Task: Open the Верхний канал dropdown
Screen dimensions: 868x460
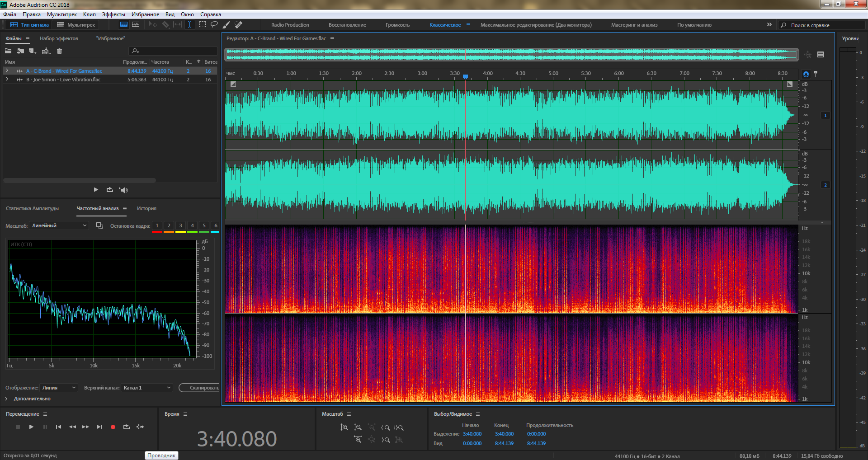Action: [147, 388]
